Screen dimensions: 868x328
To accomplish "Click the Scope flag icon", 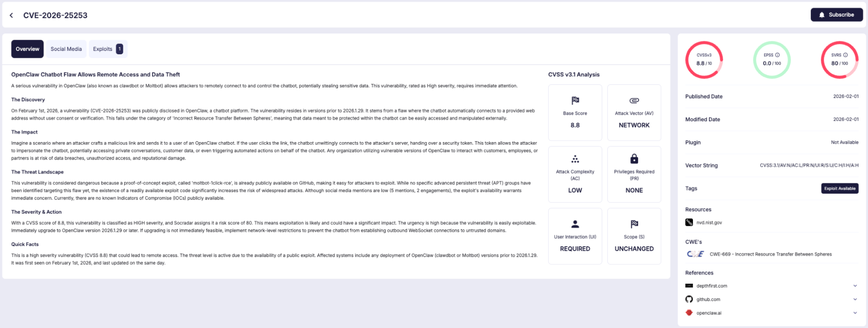I will point(634,224).
